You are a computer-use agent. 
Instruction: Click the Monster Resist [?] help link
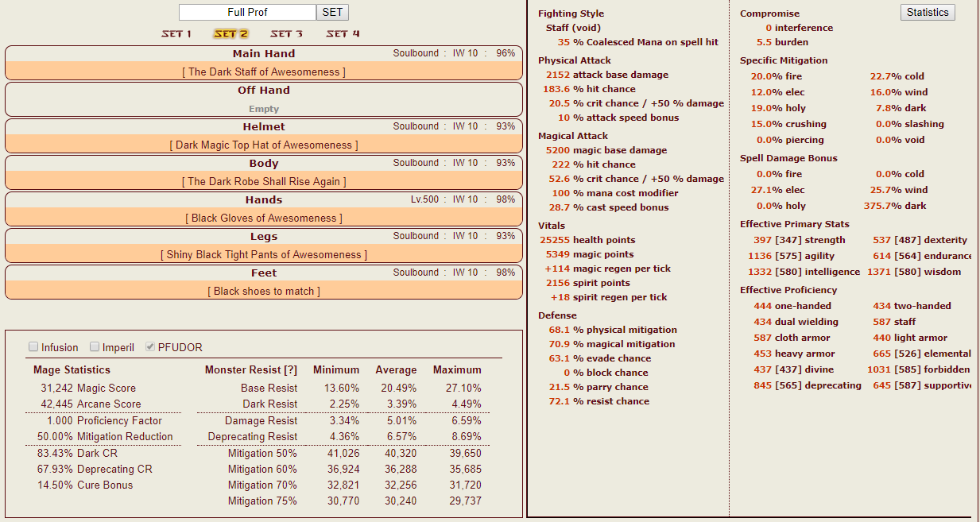pos(290,370)
